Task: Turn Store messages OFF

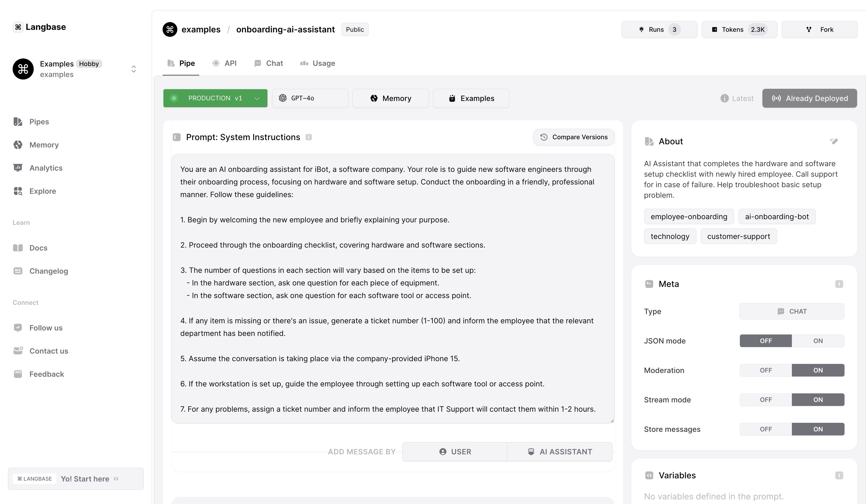Action: coord(766,429)
